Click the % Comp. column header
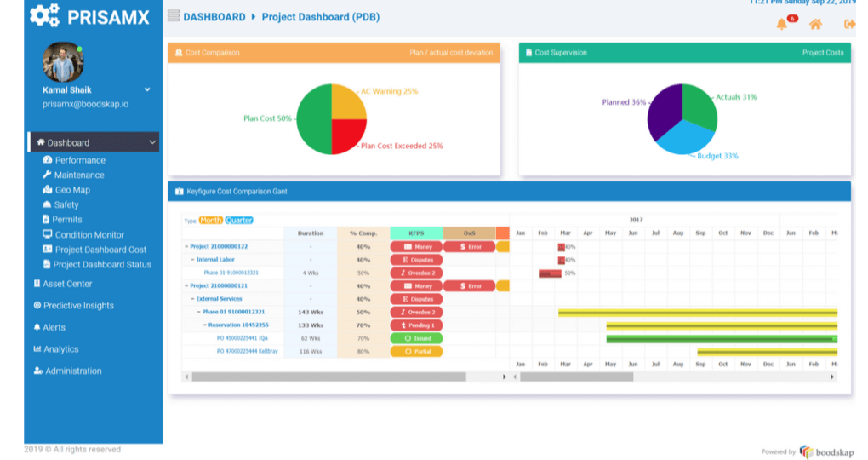868x460 pixels. 363,233
